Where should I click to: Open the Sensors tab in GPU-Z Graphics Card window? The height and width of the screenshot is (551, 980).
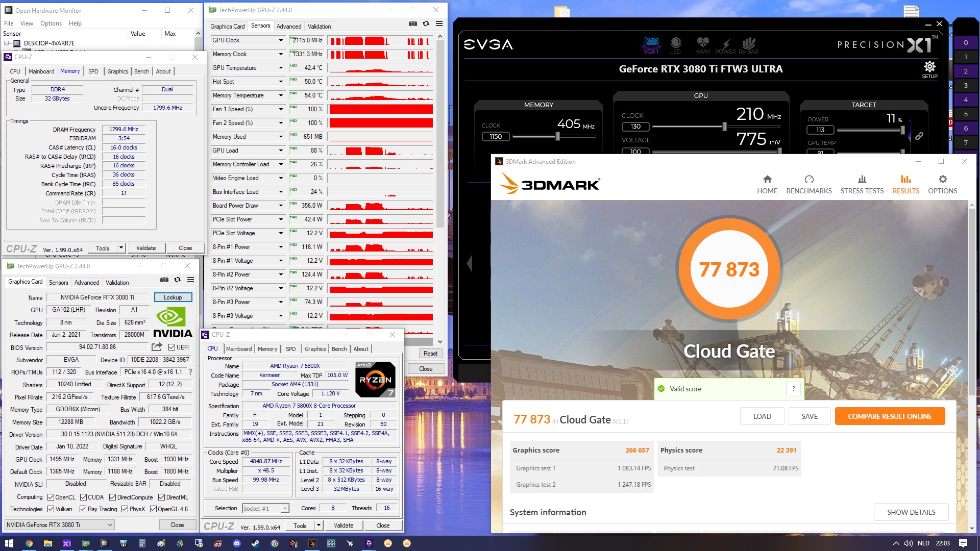[58, 283]
